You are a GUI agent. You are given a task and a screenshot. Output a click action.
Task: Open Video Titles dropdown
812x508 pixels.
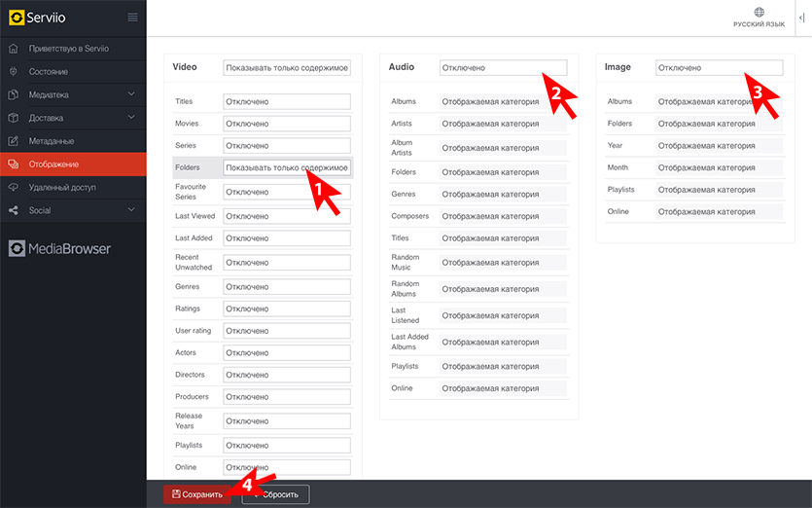287,101
